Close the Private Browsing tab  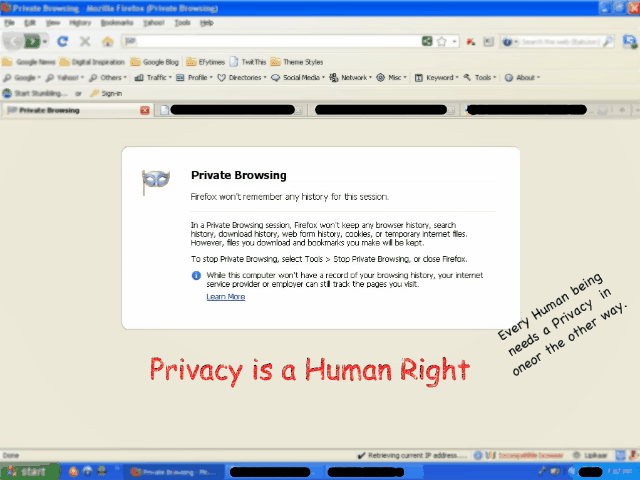[144, 110]
